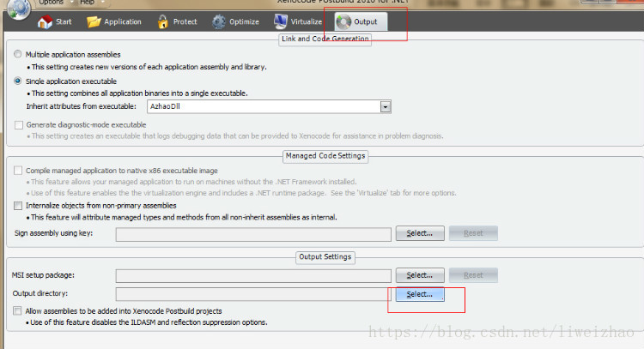
Task: Click Reset for Sign assembly key
Action: click(473, 233)
